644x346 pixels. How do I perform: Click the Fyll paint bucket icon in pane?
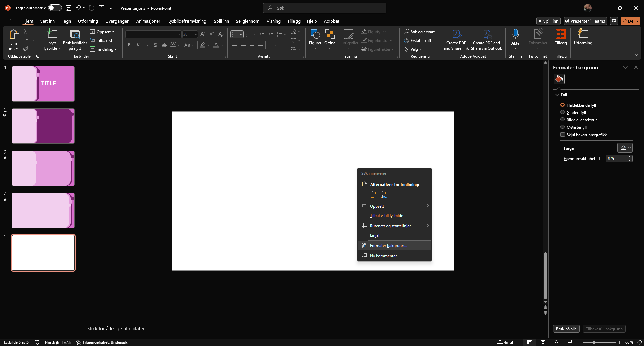pyautogui.click(x=559, y=79)
